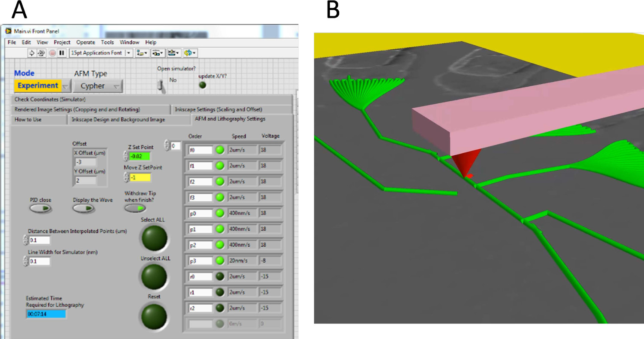Toggle the green LED for order f0
The width and height of the screenshot is (644, 339).
tap(220, 150)
